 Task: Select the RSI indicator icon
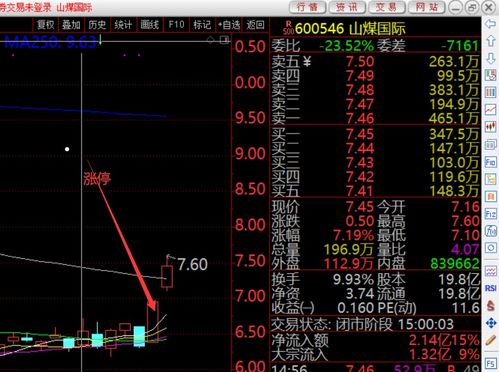point(490,288)
